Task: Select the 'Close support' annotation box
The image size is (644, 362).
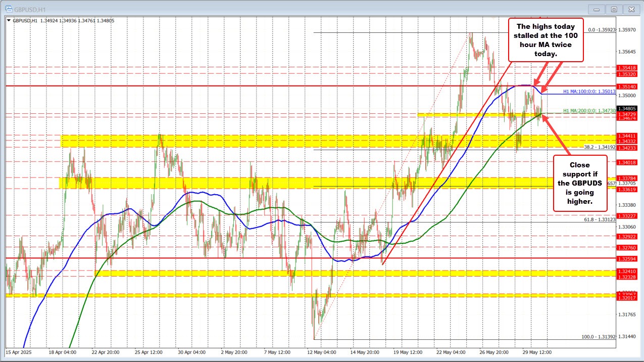Action: pyautogui.click(x=579, y=185)
